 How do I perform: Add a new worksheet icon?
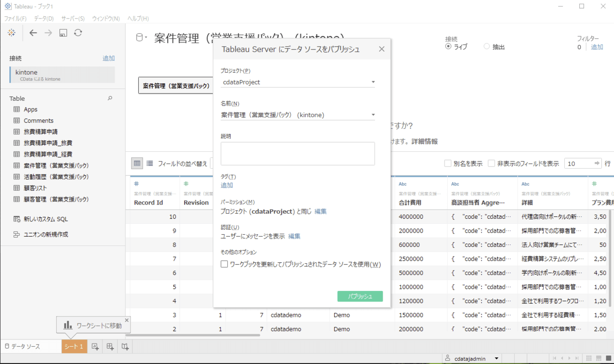[95, 347]
